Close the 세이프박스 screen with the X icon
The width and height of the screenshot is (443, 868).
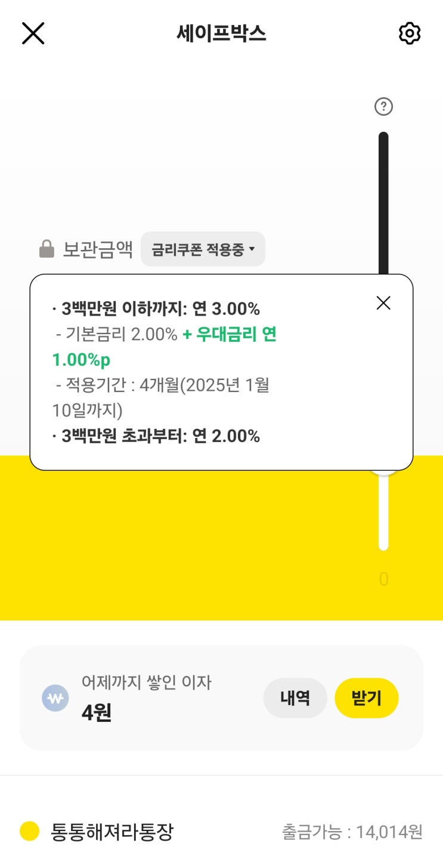point(33,33)
